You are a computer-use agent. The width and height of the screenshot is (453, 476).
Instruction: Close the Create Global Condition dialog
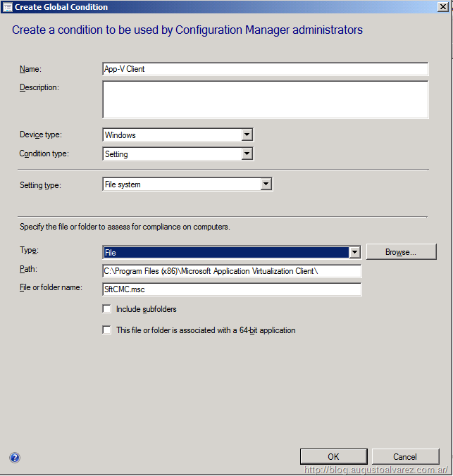tap(443, 7)
